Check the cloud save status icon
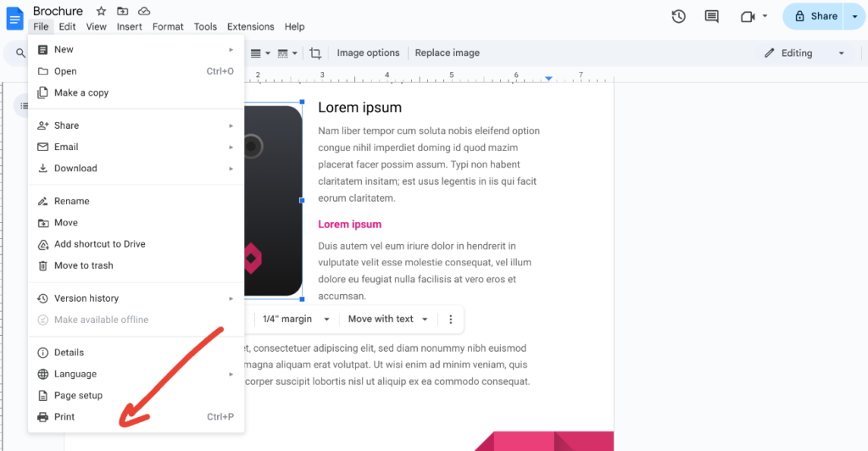Image resolution: width=868 pixels, height=451 pixels. (x=144, y=11)
